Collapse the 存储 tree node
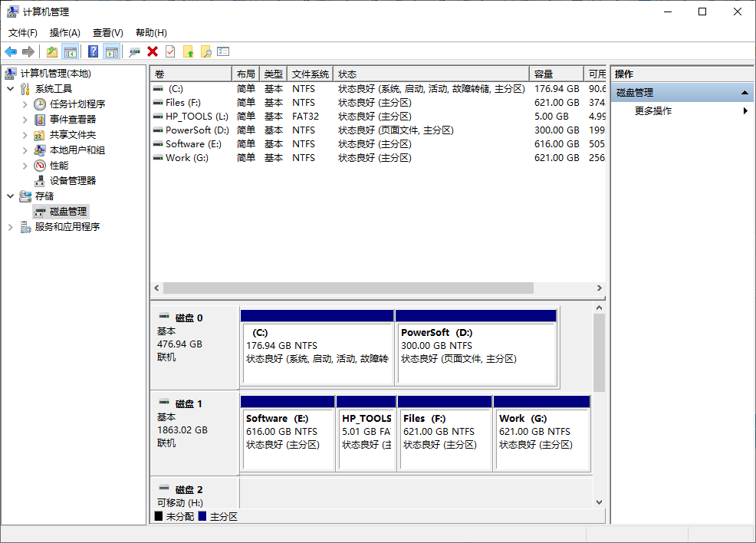Image resolution: width=756 pixels, height=543 pixels. [x=11, y=196]
